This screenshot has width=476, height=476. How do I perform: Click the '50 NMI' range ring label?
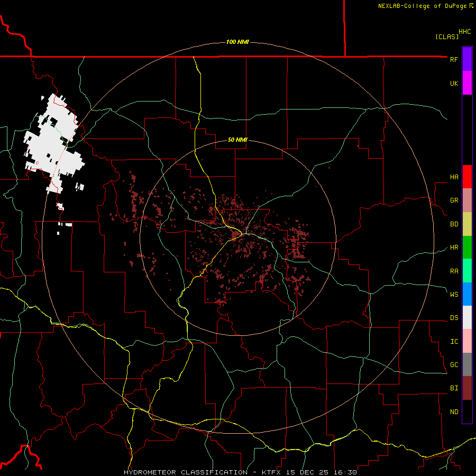tap(237, 140)
